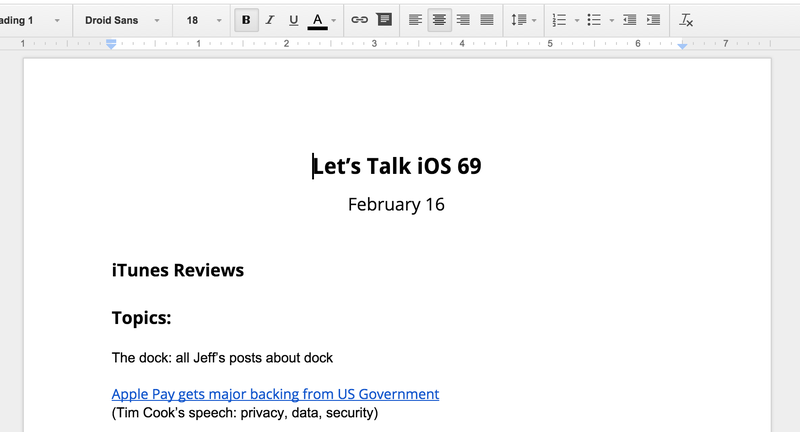Apply a bulleted list
The image size is (800, 432).
(x=594, y=20)
